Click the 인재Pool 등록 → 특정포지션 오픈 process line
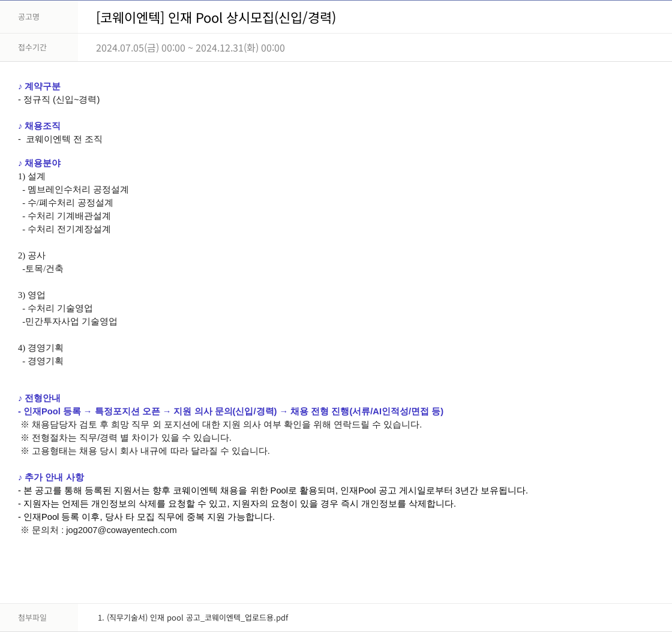This screenshot has height=632, width=672. coord(230,411)
